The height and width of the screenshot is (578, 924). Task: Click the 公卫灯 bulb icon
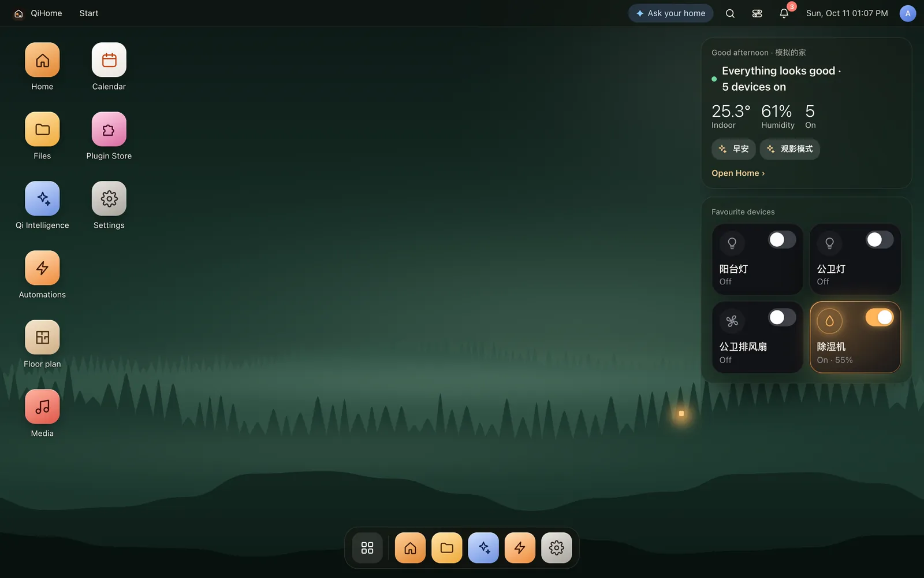click(829, 243)
